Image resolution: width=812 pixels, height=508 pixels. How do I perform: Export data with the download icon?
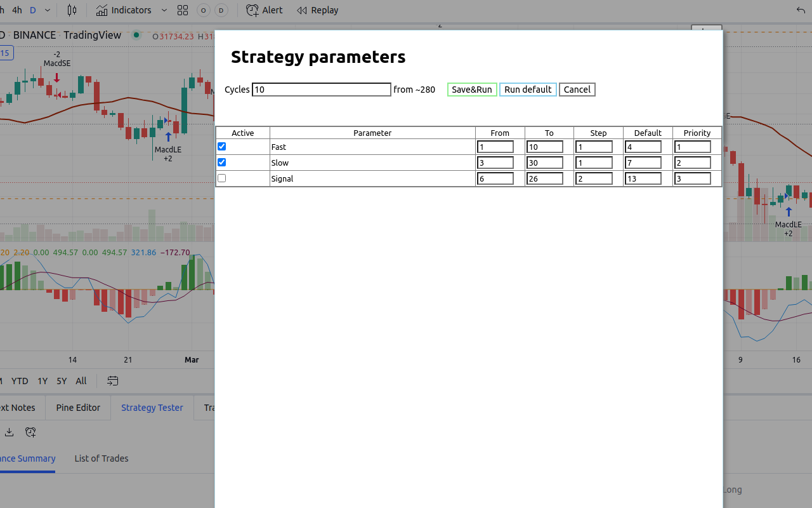8,432
